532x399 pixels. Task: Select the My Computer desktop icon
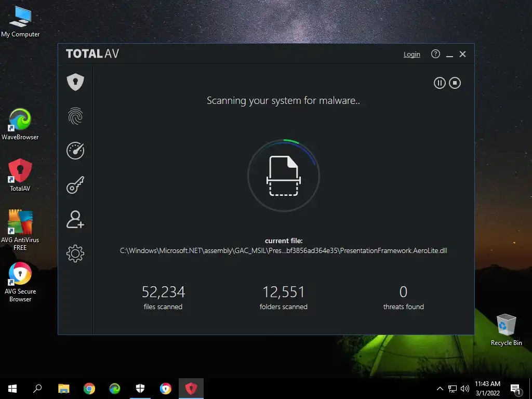coord(20,21)
